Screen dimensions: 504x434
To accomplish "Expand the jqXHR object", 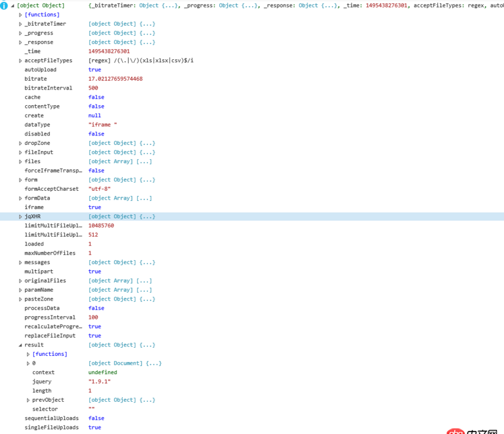I will pos(21,216).
